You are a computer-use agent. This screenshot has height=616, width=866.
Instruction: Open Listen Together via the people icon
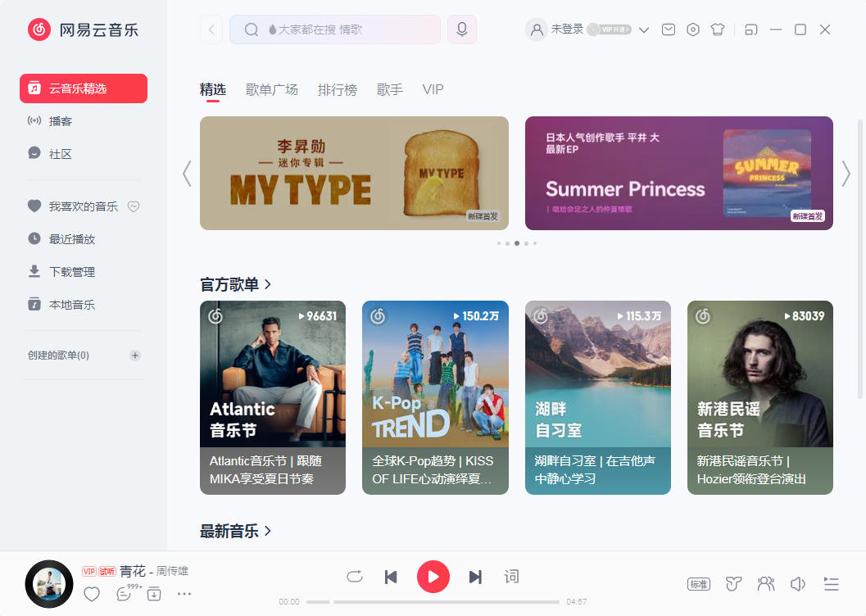[x=765, y=584]
